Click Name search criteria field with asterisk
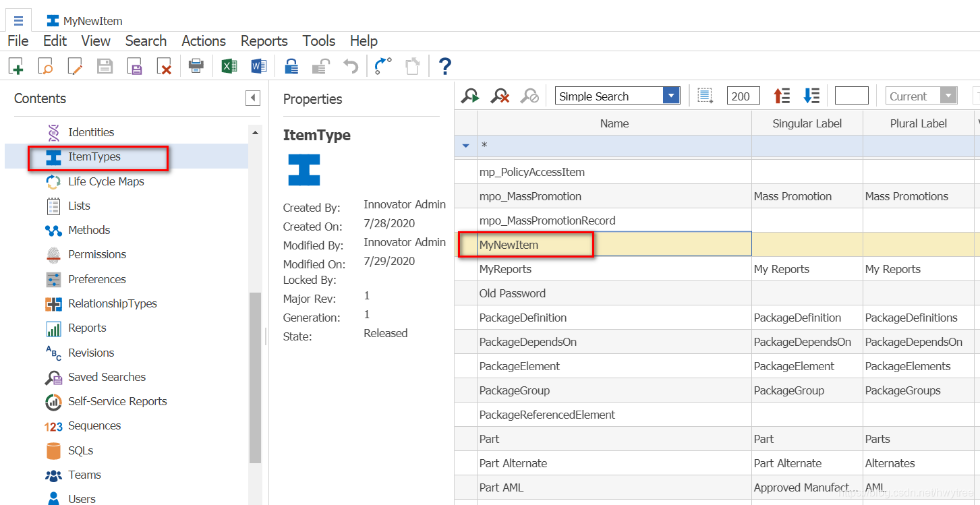 tap(614, 146)
